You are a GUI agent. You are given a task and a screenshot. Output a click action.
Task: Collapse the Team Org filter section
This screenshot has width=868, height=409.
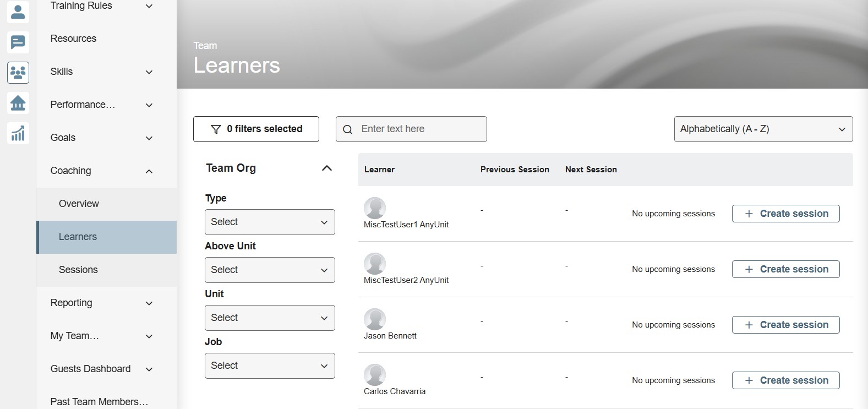click(x=326, y=168)
